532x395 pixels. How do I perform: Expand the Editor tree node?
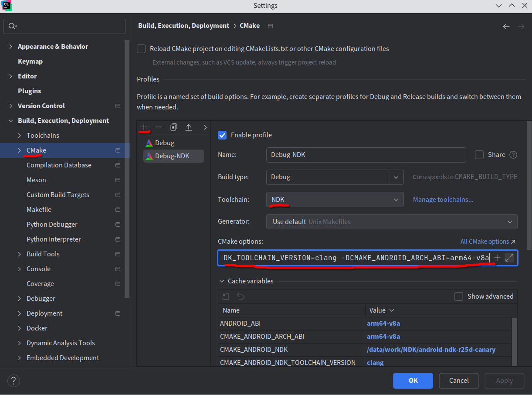tap(10, 76)
